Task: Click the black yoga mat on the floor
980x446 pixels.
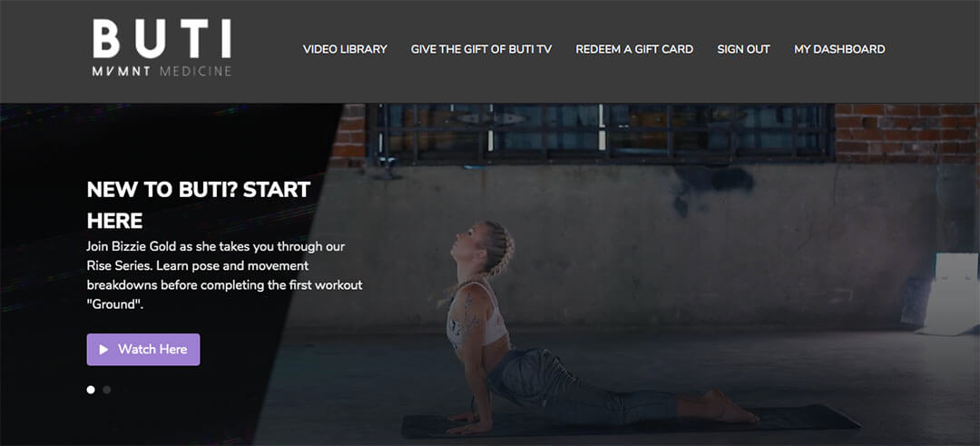Action: (630, 421)
